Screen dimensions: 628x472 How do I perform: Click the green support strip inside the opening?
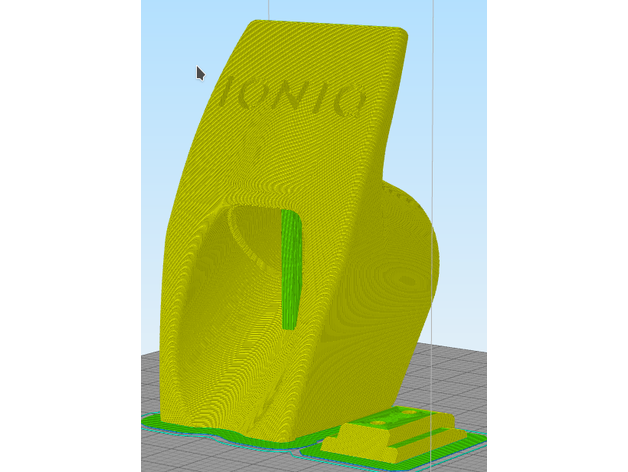pyautogui.click(x=291, y=270)
